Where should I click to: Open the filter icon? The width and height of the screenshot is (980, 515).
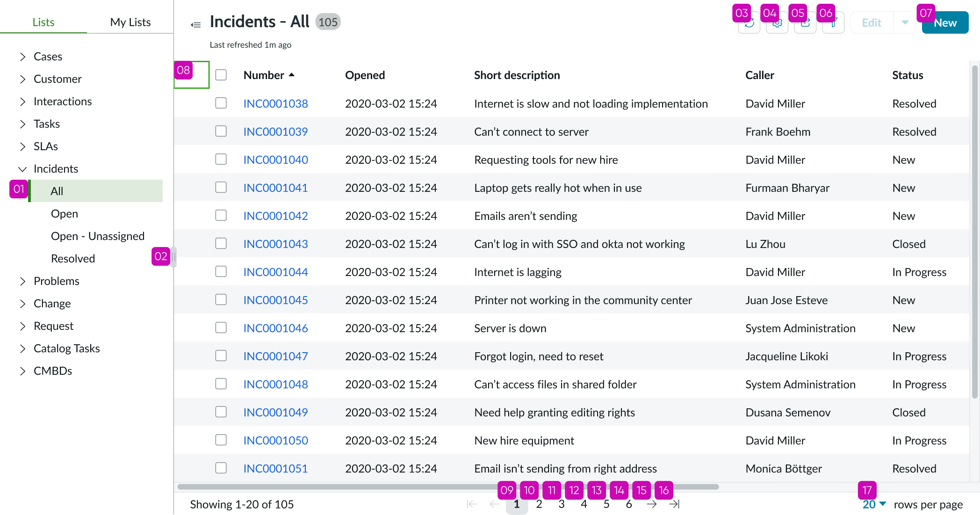point(833,22)
